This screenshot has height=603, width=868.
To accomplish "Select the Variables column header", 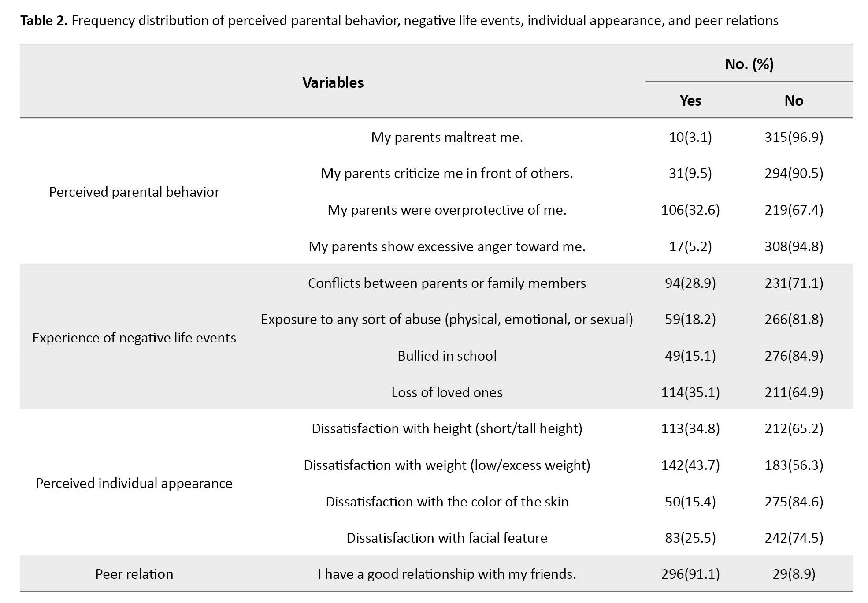I will 333,82.
